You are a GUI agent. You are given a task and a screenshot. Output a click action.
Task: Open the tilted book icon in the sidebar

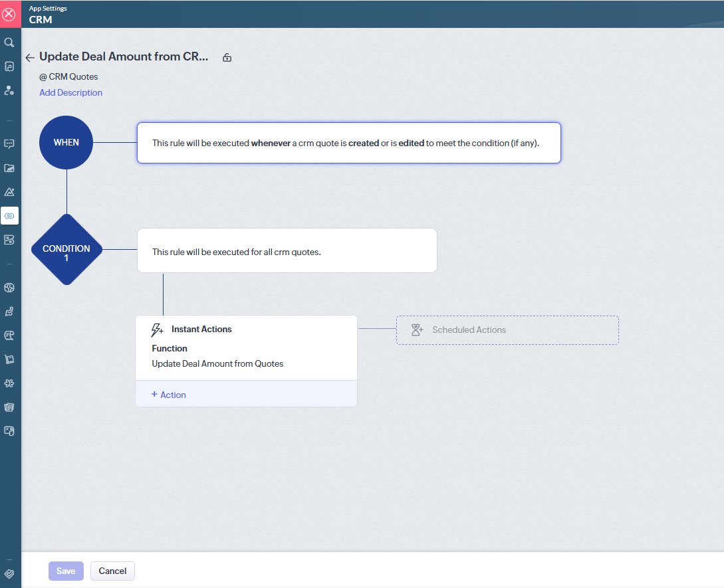[9, 359]
